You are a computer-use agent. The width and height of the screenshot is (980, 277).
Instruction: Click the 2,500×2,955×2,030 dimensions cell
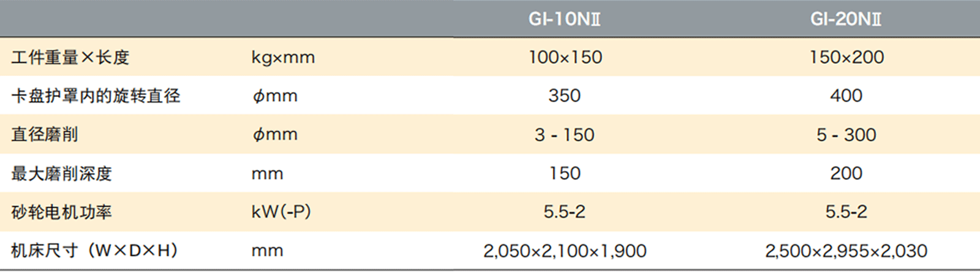pyautogui.click(x=846, y=251)
